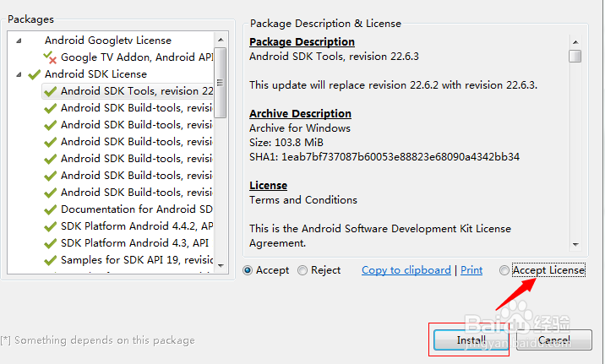Click the green check beside Android SDK Tools
The image size is (605, 364).
(x=51, y=91)
